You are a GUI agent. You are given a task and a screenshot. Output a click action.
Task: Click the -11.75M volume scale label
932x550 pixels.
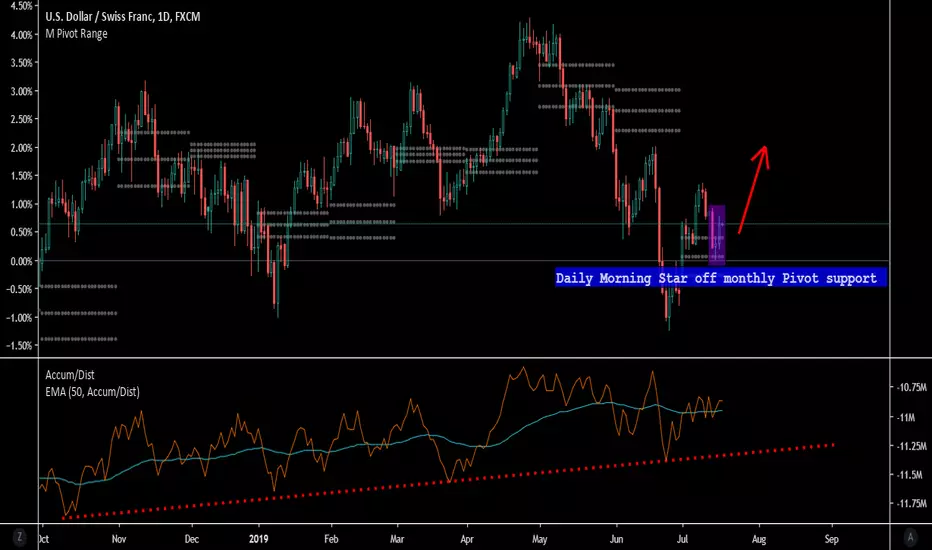pyautogui.click(x=911, y=503)
